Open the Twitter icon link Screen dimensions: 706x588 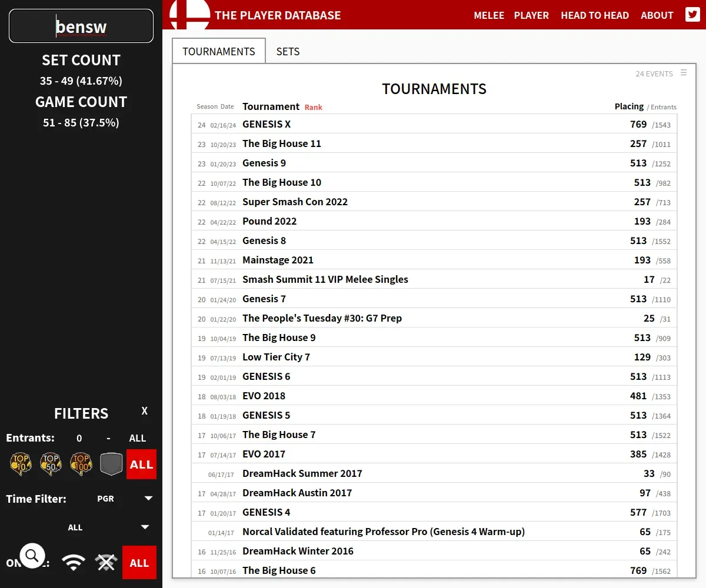pos(692,15)
